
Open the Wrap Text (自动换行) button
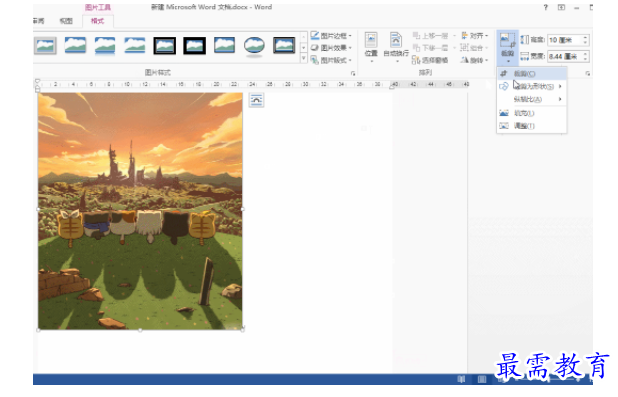click(x=396, y=47)
